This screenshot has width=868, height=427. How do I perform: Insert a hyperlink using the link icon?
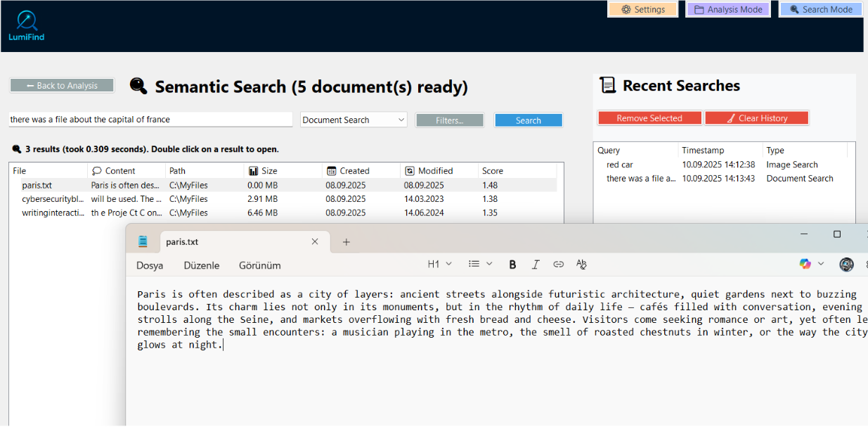coord(558,264)
